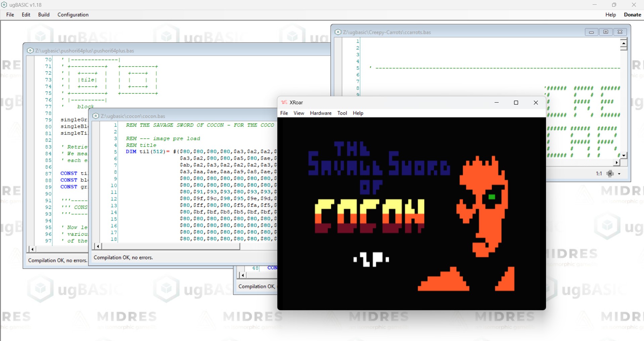This screenshot has height=341, width=644.
Task: Click line number 18 in cocon.bas gutter
Action: [114, 239]
